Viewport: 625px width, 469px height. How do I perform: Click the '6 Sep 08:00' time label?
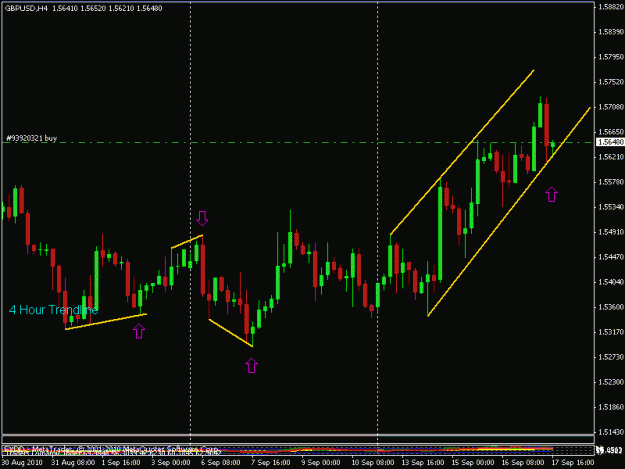pyautogui.click(x=220, y=463)
